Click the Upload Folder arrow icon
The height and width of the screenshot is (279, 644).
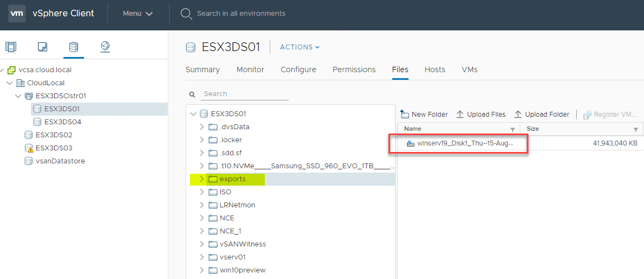pos(518,114)
